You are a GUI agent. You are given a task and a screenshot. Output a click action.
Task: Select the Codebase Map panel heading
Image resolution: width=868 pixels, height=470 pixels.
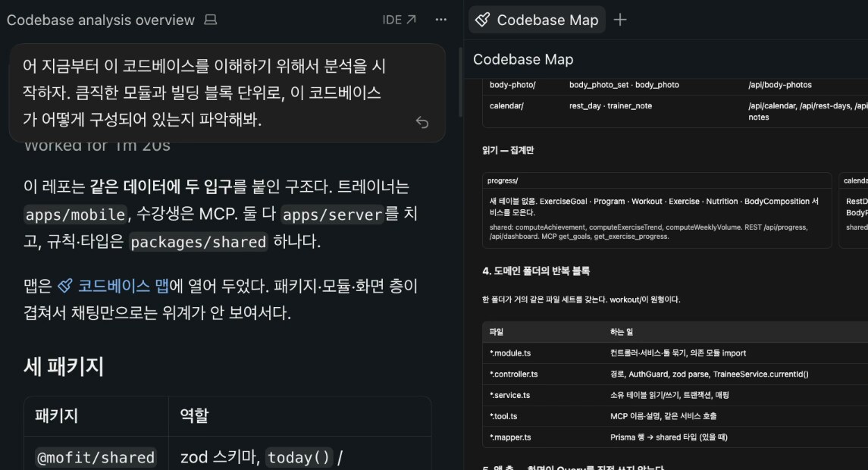pos(523,59)
